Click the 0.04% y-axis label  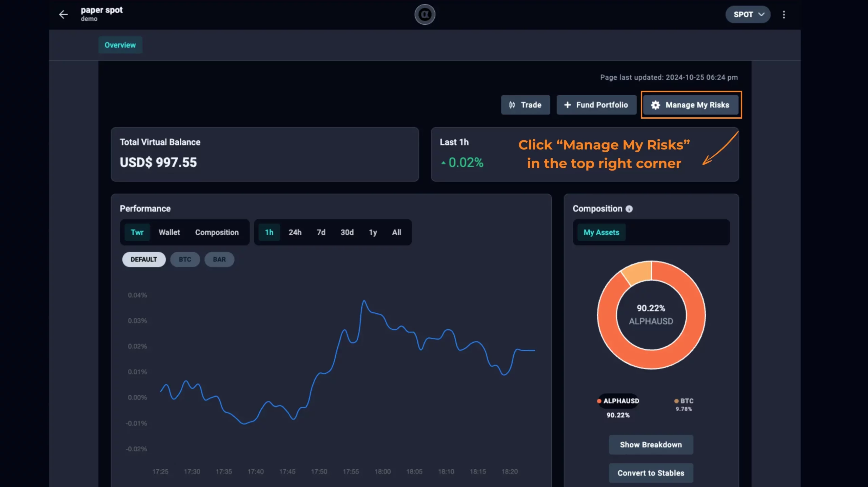coord(137,295)
